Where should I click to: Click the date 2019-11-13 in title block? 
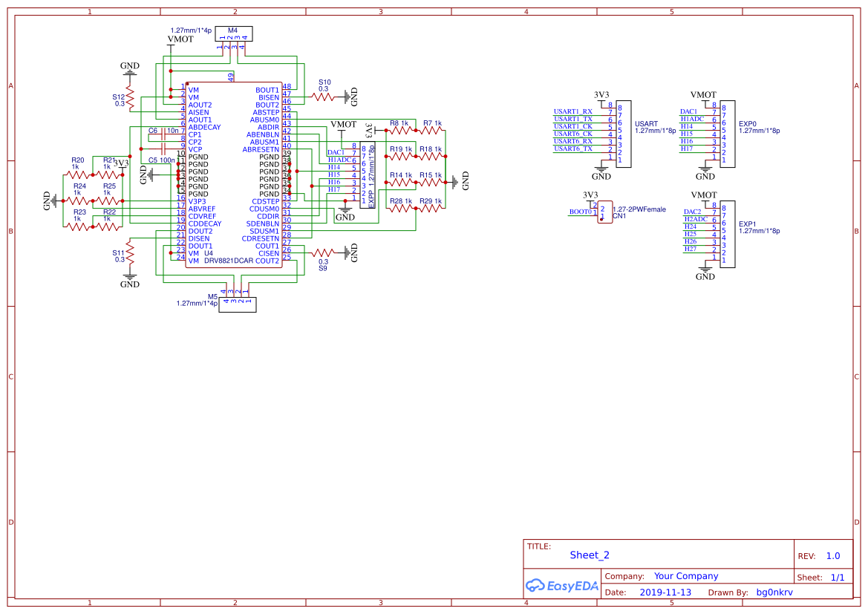[x=667, y=592]
